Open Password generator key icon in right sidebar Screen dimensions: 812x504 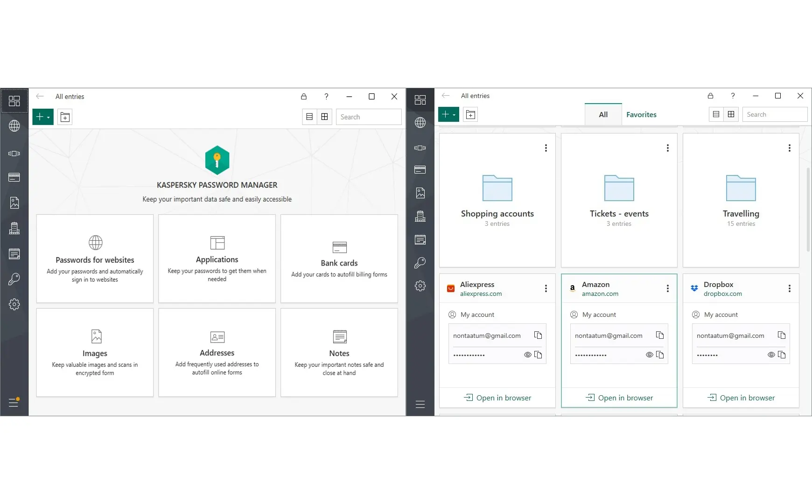420,263
